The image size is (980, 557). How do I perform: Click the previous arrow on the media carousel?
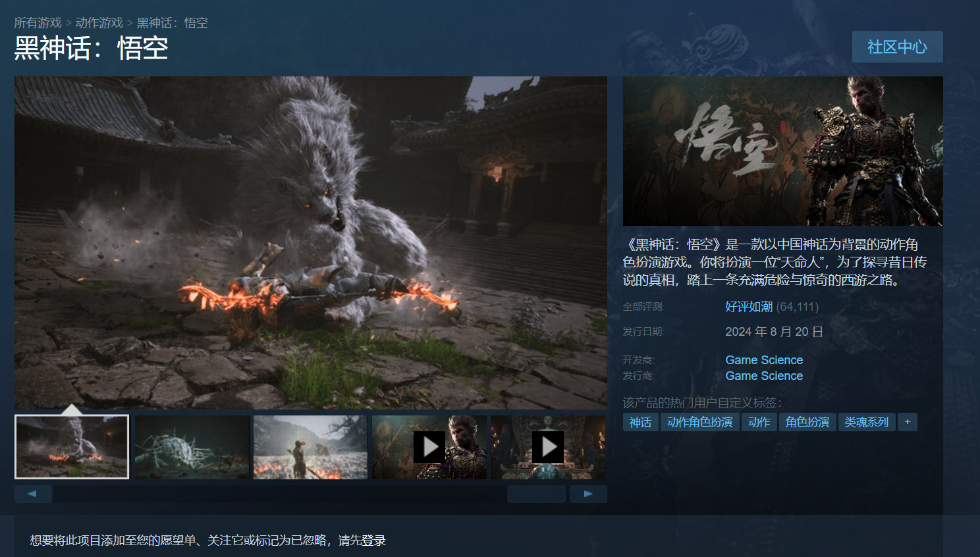tap(33, 494)
